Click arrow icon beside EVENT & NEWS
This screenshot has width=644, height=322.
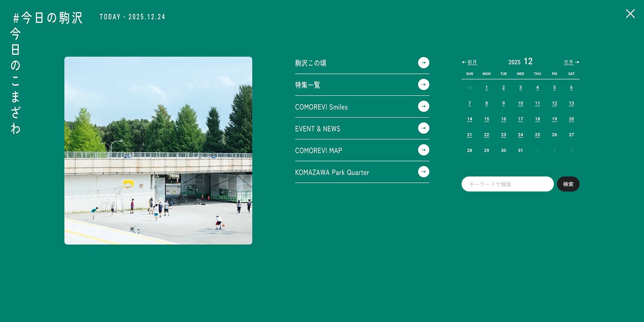423,128
